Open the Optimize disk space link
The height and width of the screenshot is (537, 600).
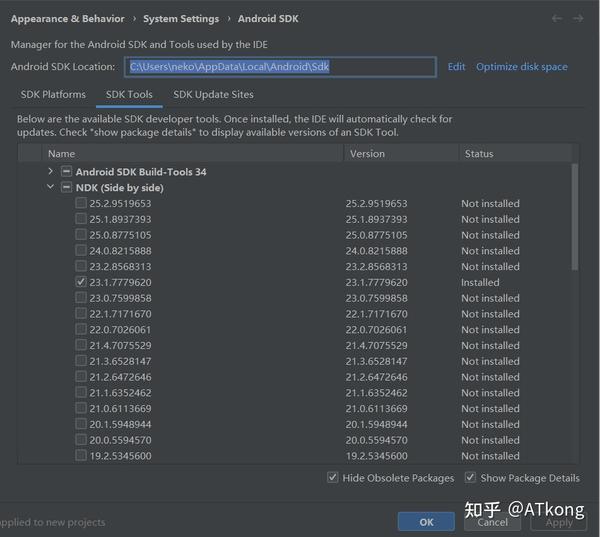(521, 67)
